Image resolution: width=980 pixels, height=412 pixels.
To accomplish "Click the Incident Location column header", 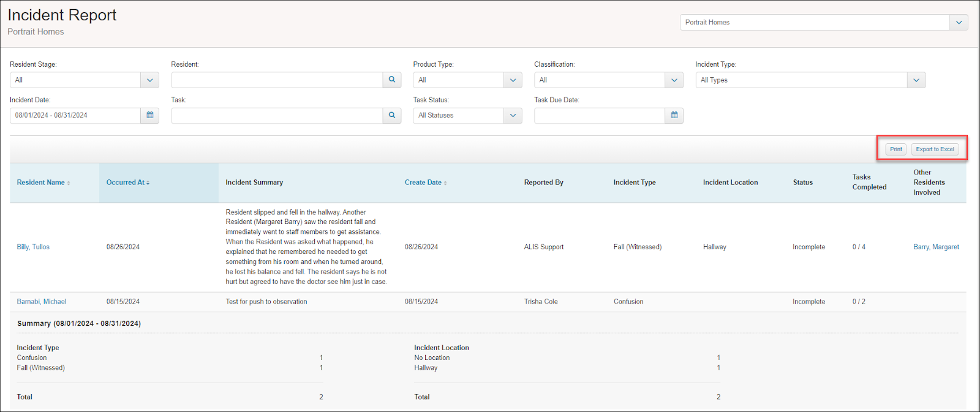I will [x=730, y=182].
